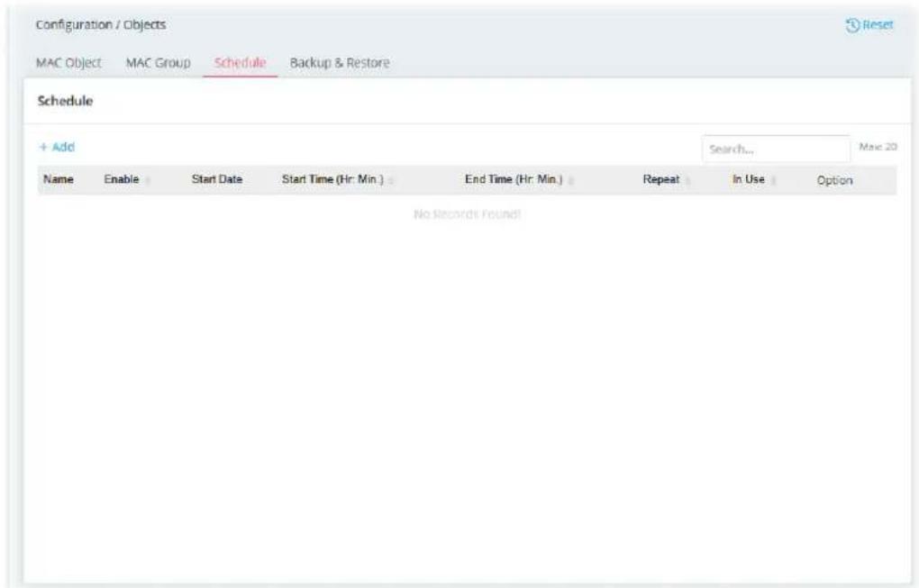Click the Schedule section heading
This screenshot has width=919, height=588.
[x=65, y=101]
